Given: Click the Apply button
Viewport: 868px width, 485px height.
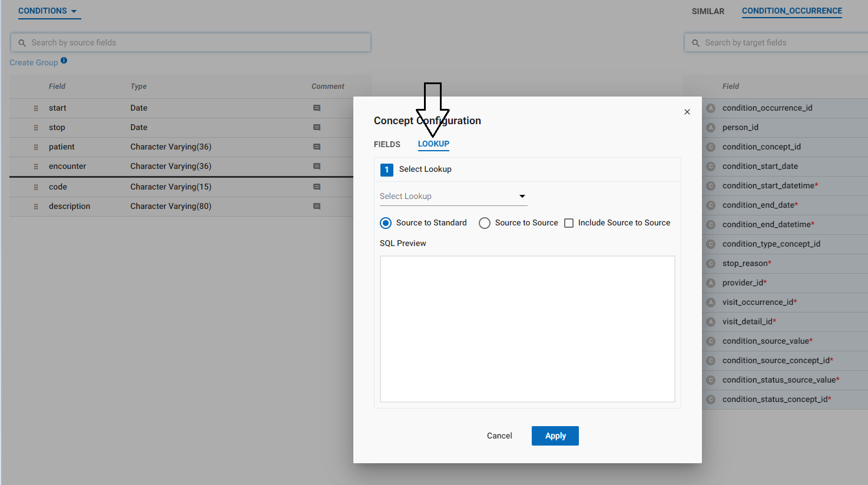Looking at the screenshot, I should coord(555,436).
